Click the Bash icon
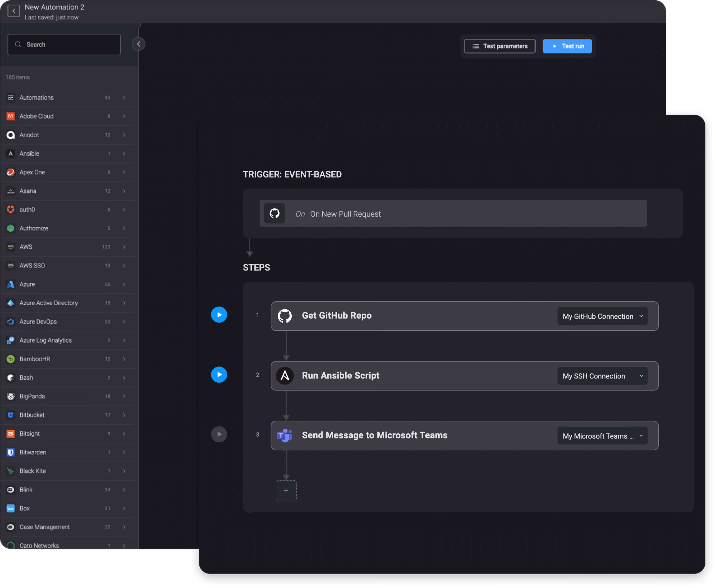Image resolution: width=716 pixels, height=588 pixels. [11, 378]
